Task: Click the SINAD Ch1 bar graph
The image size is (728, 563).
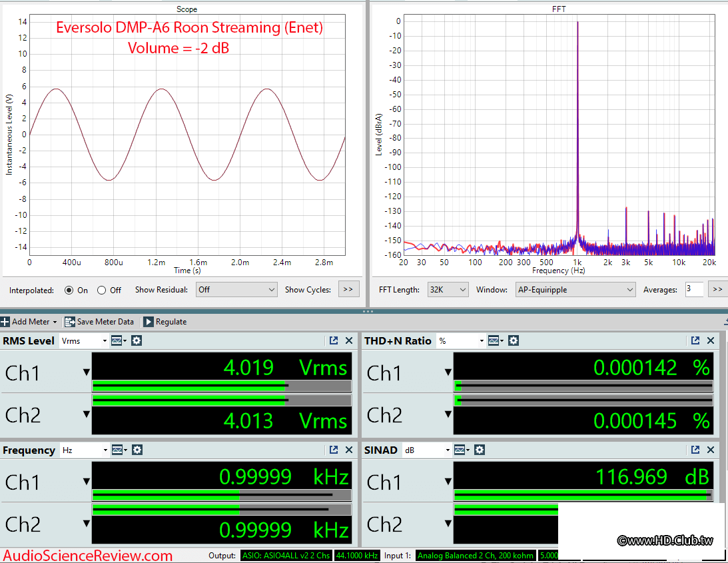Action: 583,495
